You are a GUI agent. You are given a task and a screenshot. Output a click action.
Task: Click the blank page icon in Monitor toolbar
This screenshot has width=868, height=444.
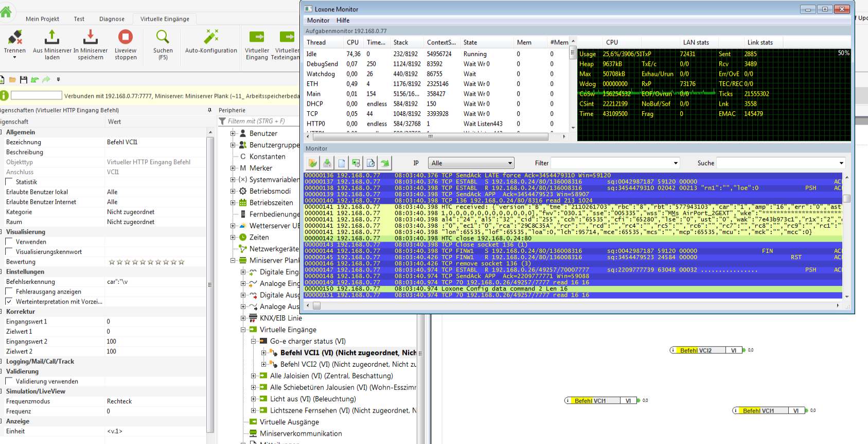click(x=342, y=163)
